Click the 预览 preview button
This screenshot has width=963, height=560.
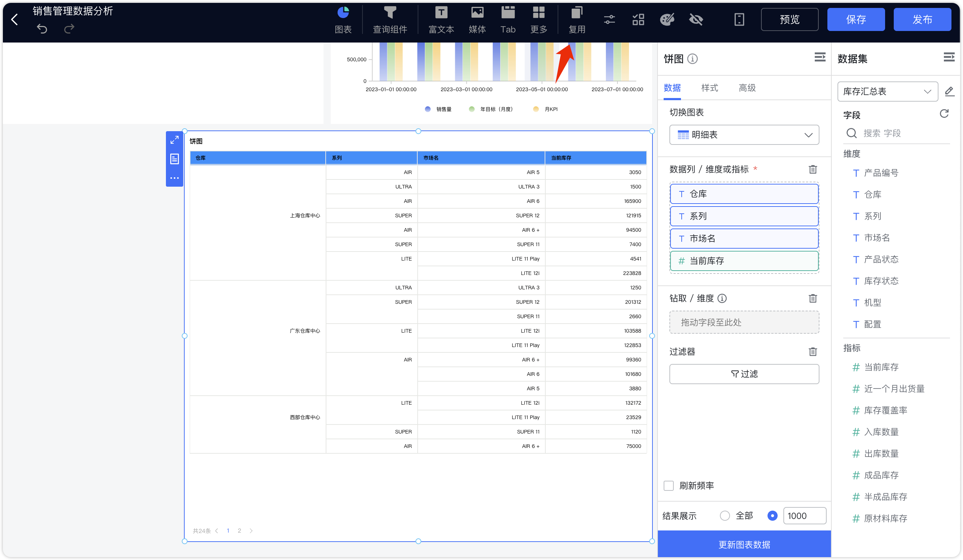coord(790,19)
